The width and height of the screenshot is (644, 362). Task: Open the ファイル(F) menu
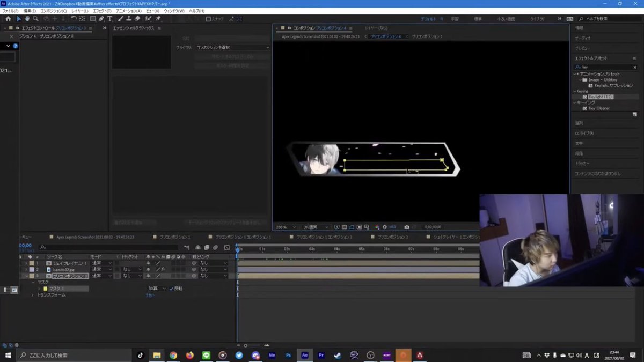click(11, 11)
